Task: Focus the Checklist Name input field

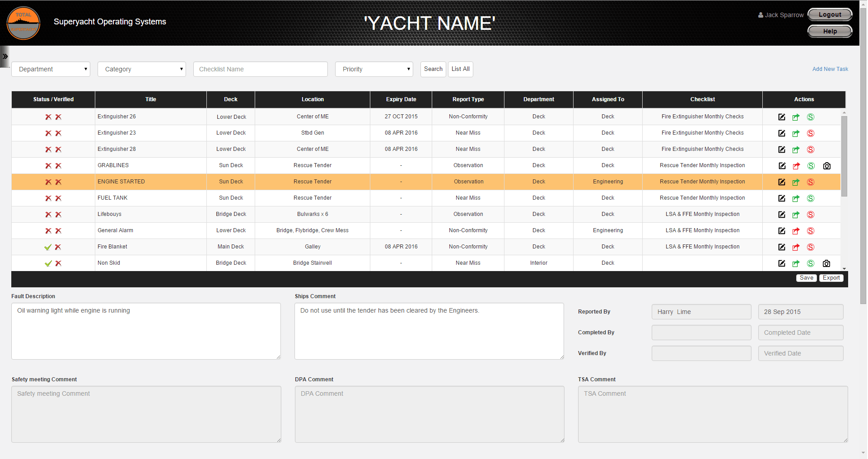Action: (x=261, y=69)
